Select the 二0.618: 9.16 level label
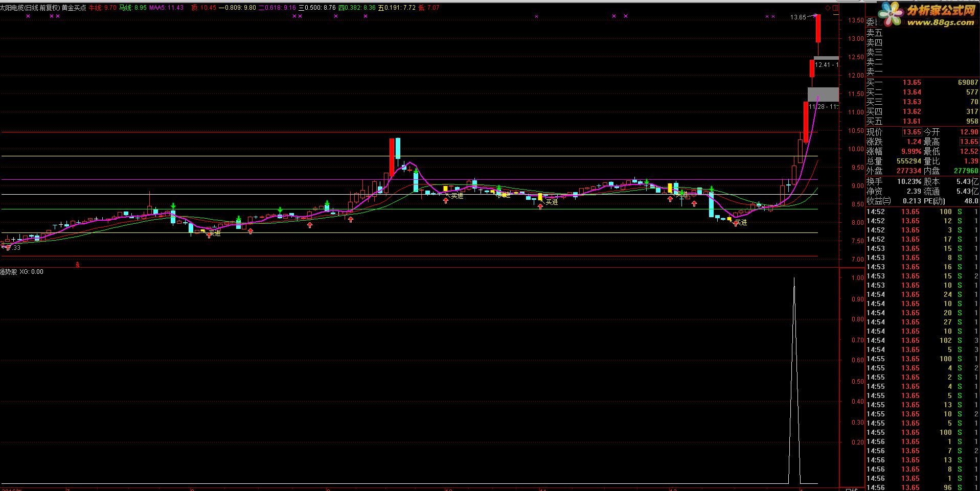The height and width of the screenshot is (491, 980). (x=277, y=8)
